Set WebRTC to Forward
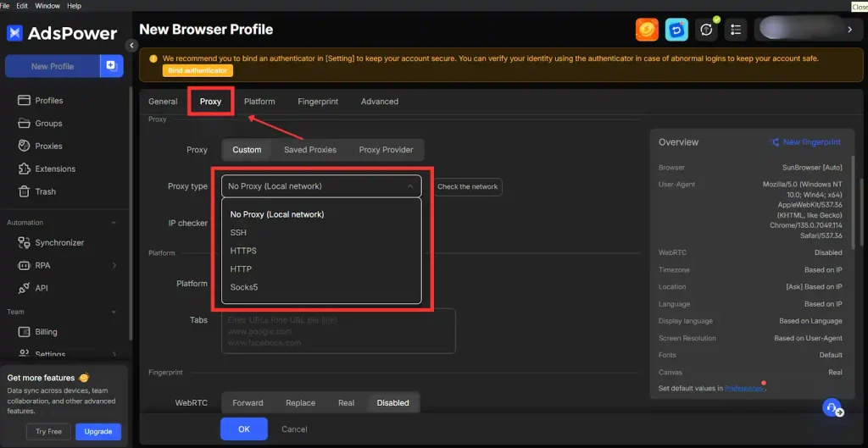This screenshot has height=448, width=868. [x=248, y=402]
